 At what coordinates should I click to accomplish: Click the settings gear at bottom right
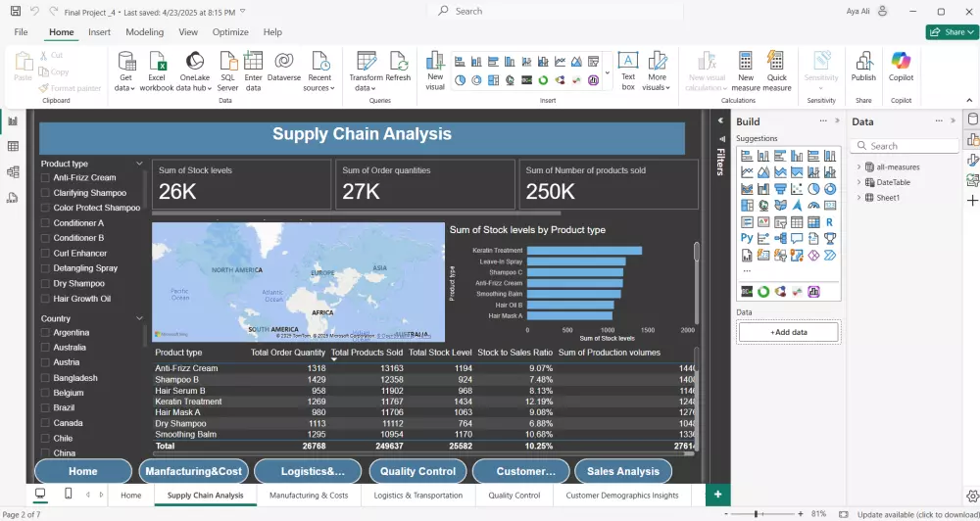click(972, 496)
